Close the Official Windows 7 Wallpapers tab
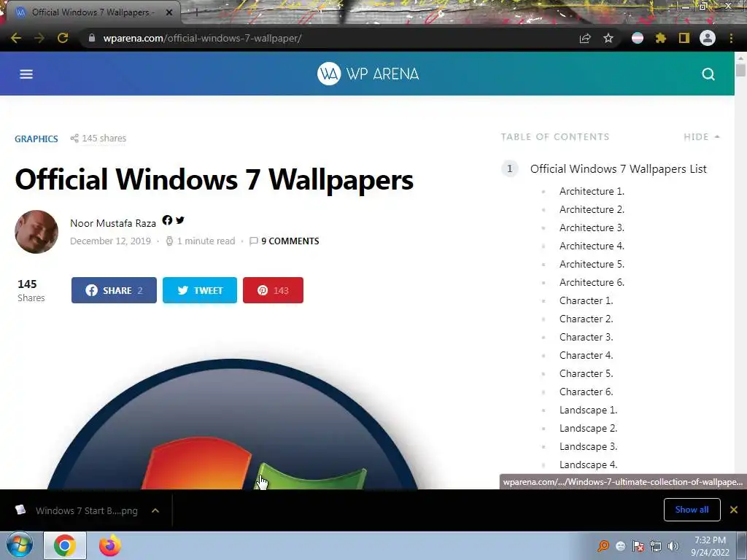This screenshot has width=747, height=560. [169, 12]
